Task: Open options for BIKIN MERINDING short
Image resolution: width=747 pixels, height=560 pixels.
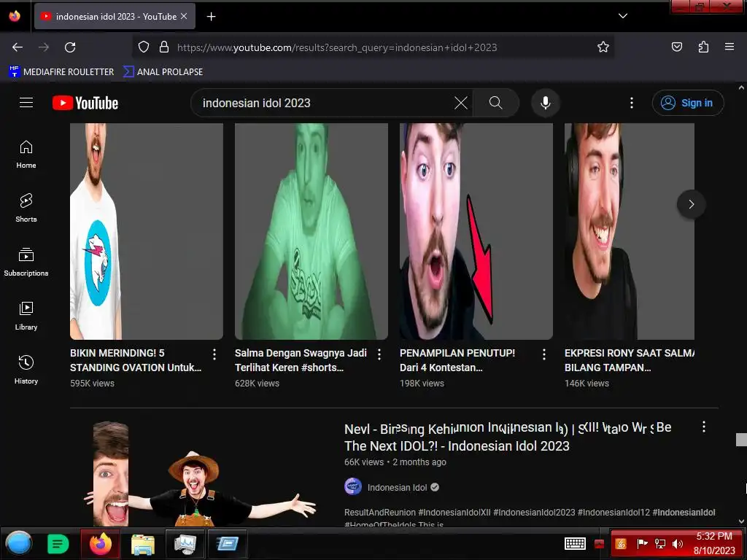Action: coord(214,354)
